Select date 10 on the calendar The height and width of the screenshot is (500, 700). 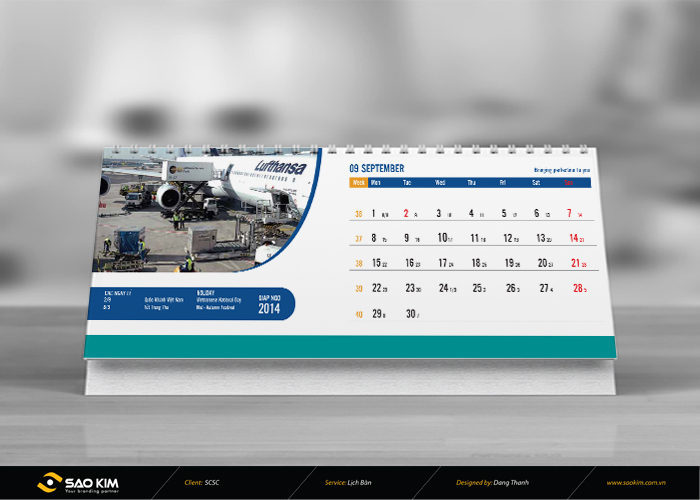point(442,238)
